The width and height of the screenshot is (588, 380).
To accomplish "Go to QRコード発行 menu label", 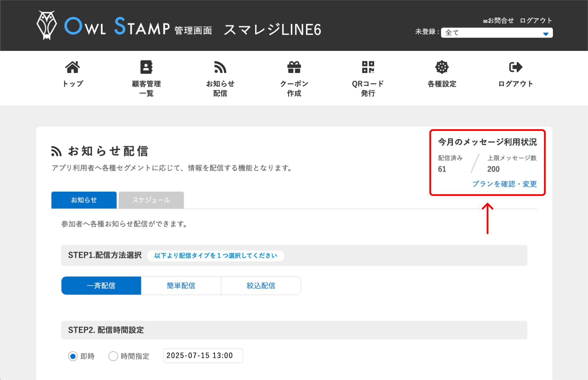I will click(x=368, y=89).
